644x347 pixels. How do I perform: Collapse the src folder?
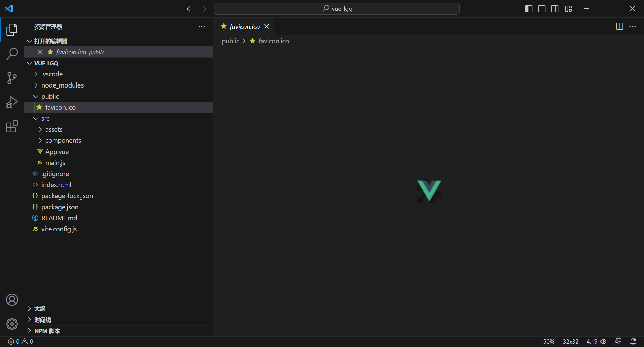point(119,118)
